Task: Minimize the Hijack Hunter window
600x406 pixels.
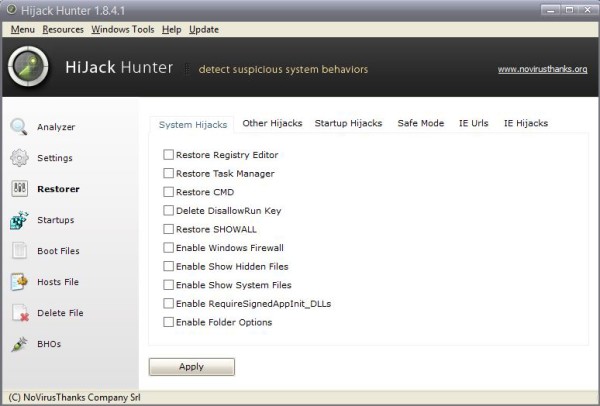Action: pyautogui.click(x=550, y=10)
